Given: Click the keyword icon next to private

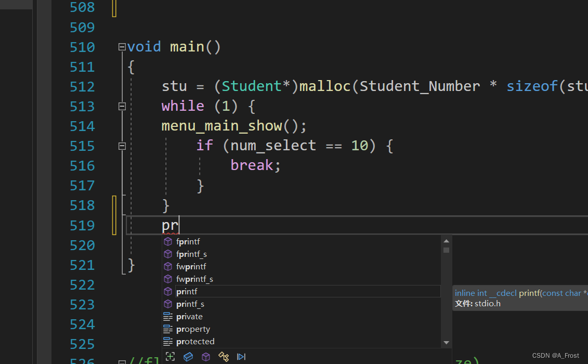Looking at the screenshot, I should tap(167, 316).
